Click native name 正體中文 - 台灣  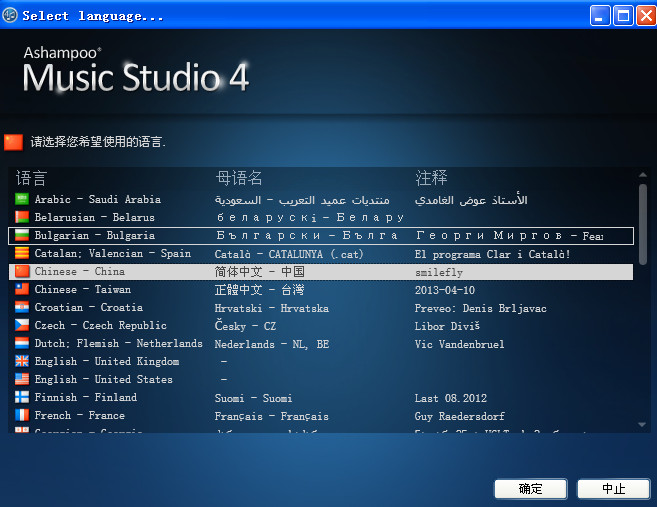(x=259, y=290)
